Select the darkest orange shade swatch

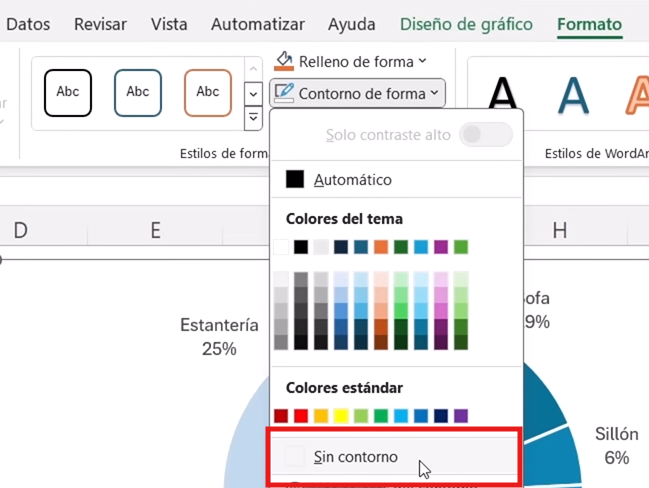point(381,342)
